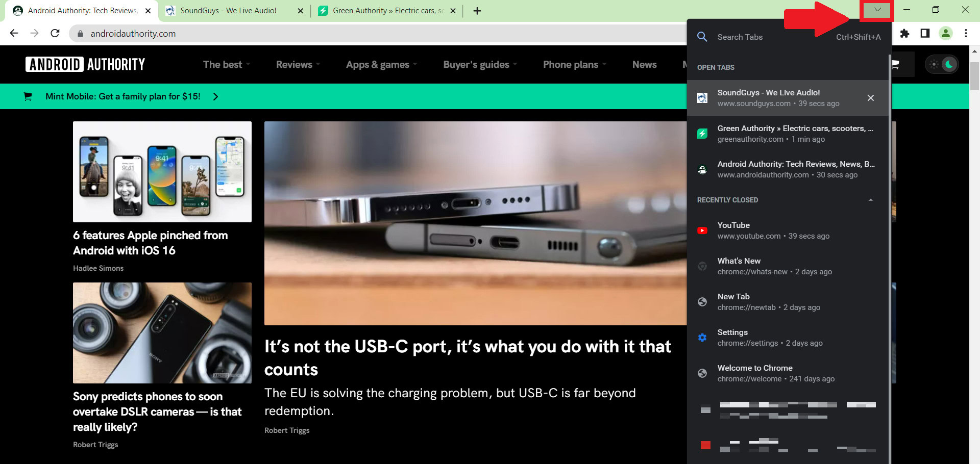This screenshot has height=464, width=980.
Task: Reopen the Welcome to Chrome entry
Action: [788, 373]
